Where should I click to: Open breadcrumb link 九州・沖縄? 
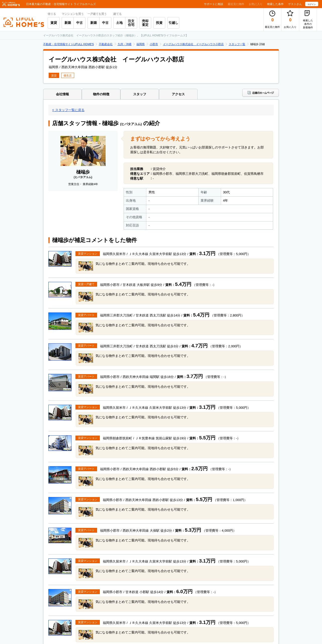(124, 44)
